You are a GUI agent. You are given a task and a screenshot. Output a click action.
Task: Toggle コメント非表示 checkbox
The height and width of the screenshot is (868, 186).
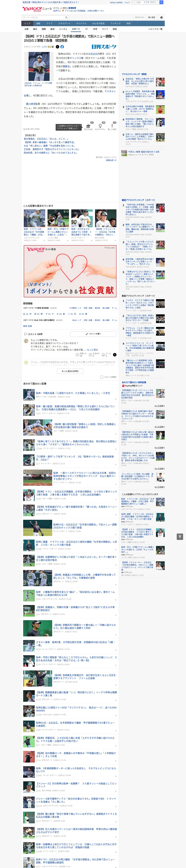coord(102,377)
